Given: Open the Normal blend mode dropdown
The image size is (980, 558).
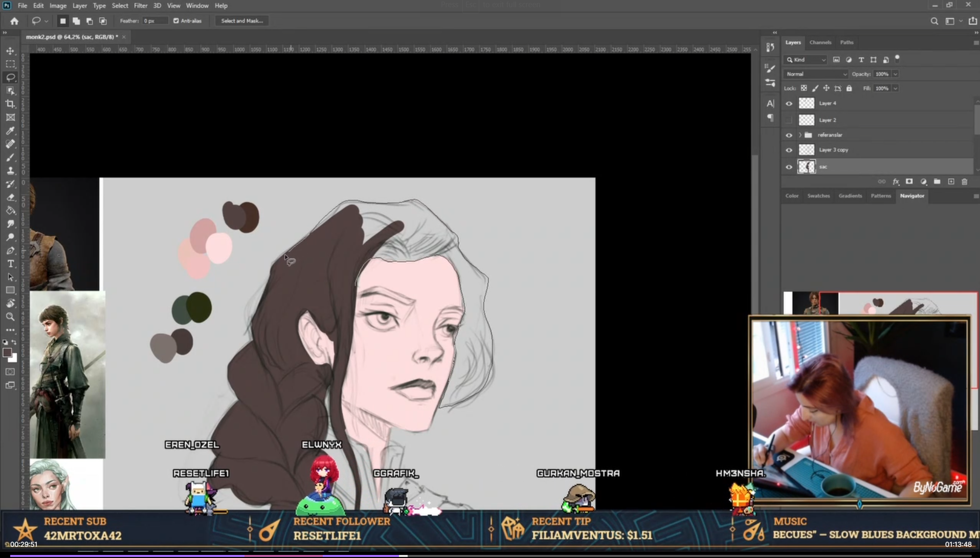Looking at the screenshot, I should tap(815, 74).
